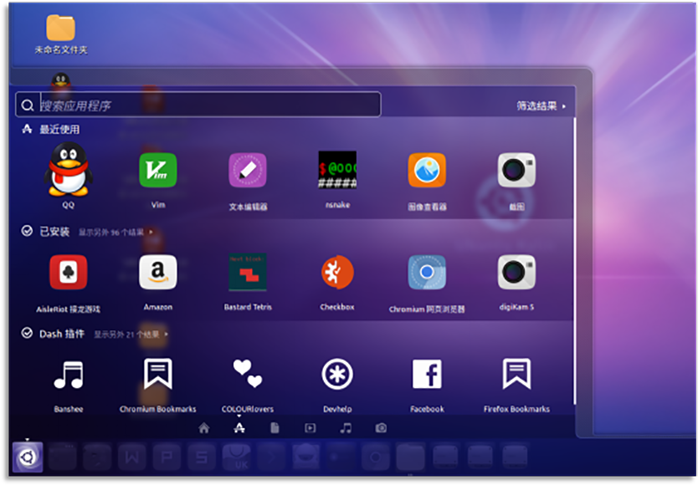Open the Facebook Dash plugin
This screenshot has height=485, width=700.
(427, 374)
